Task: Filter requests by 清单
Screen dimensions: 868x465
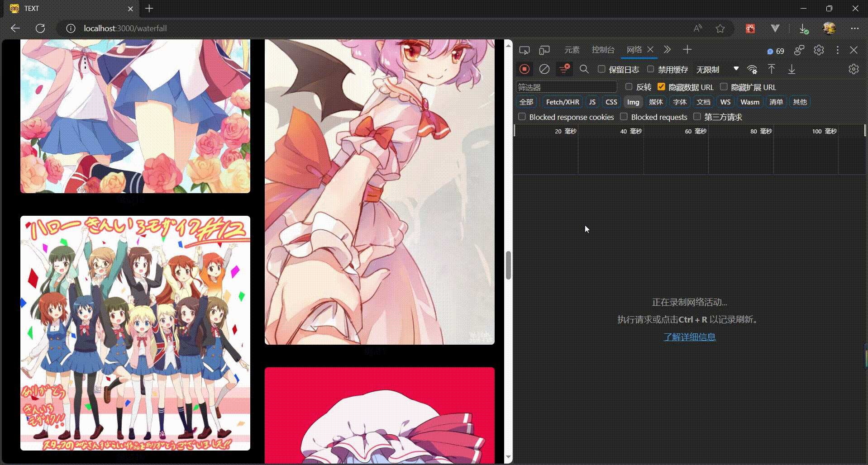Action: [776, 102]
